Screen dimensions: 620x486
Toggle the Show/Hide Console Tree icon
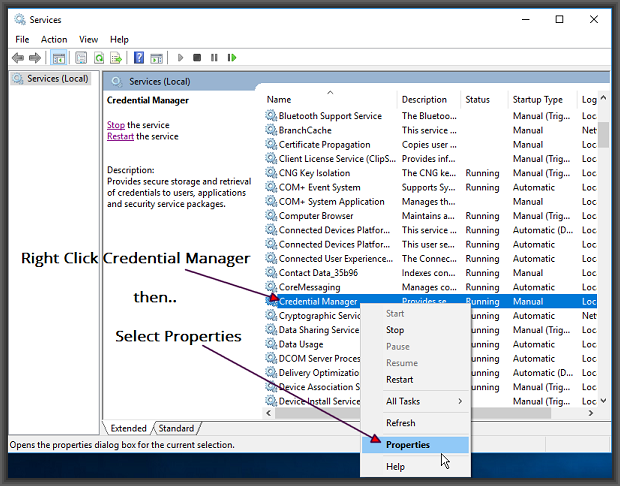58,58
